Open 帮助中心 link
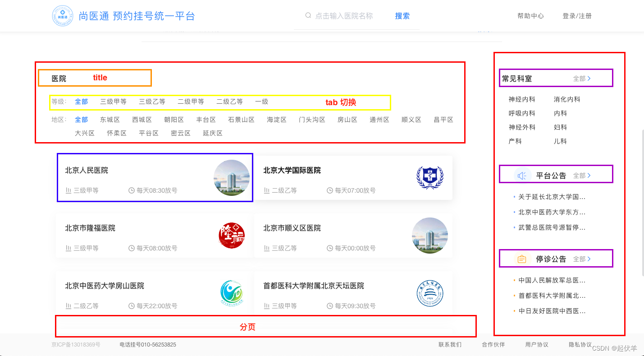 click(x=530, y=16)
